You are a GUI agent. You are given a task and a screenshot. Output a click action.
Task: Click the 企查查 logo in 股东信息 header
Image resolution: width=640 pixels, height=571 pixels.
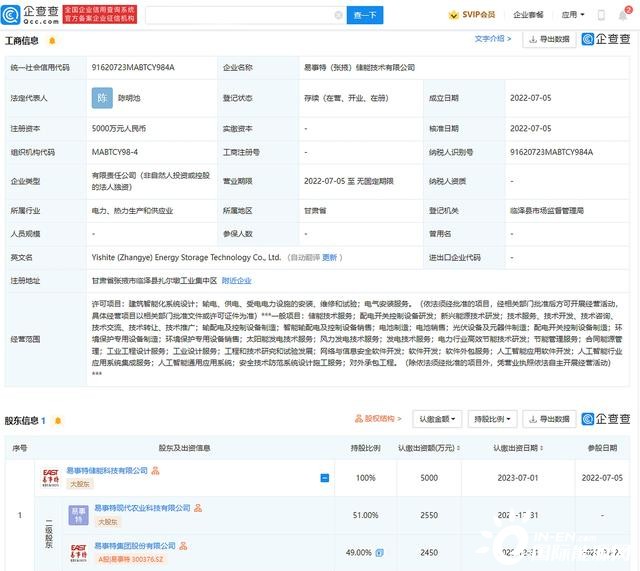click(x=606, y=419)
